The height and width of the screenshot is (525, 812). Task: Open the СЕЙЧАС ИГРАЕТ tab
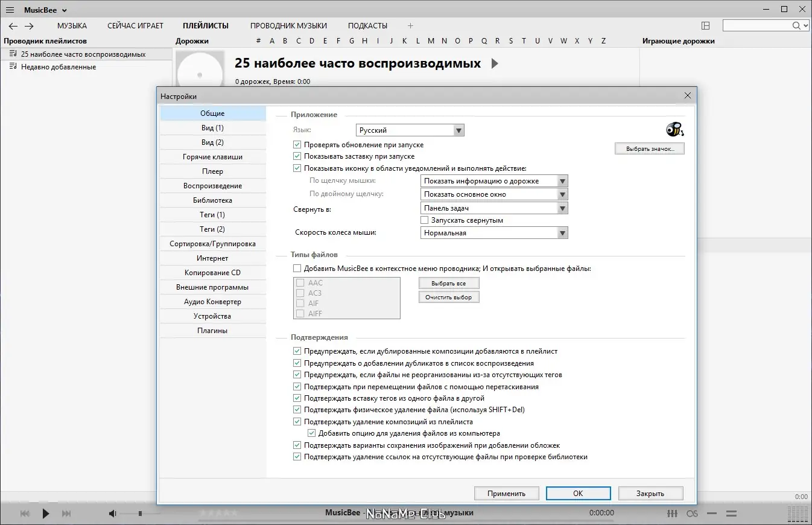(x=136, y=26)
